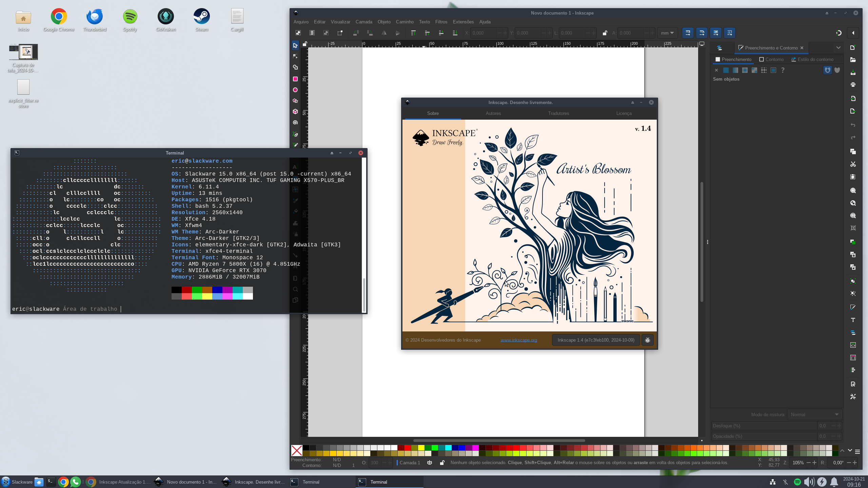Select the Rectangle tool

(x=295, y=79)
